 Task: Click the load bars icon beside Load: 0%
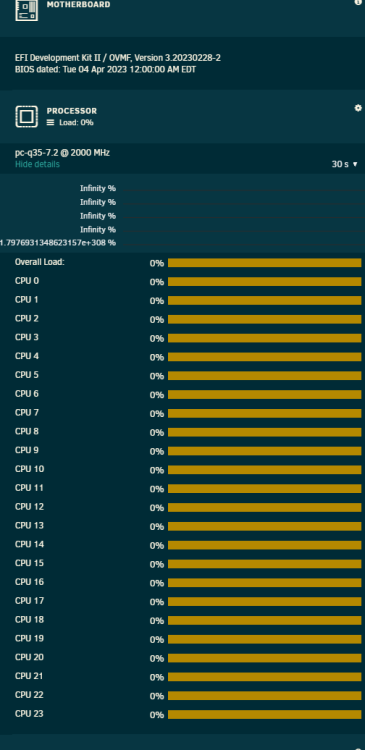click(50, 122)
